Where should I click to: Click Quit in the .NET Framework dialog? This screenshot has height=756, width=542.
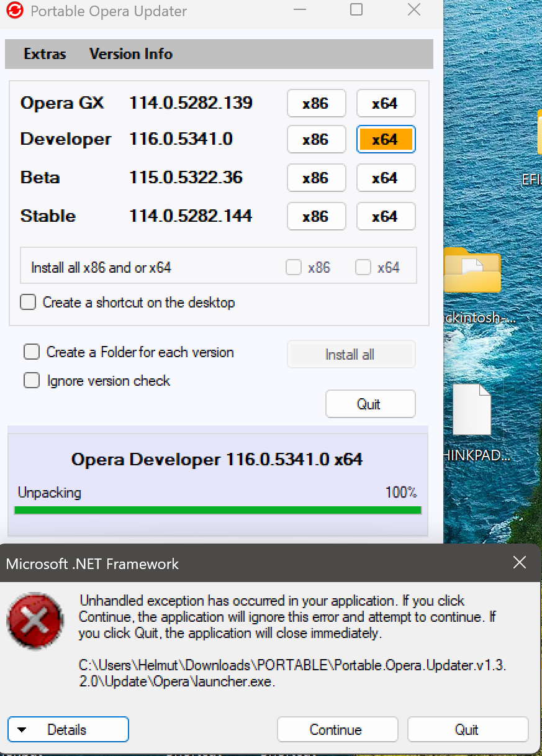tap(467, 730)
